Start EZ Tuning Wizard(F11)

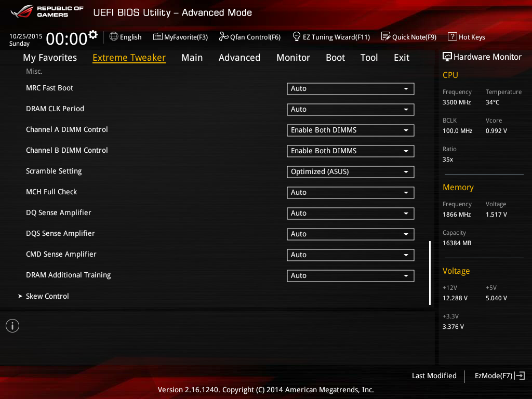coord(331,37)
